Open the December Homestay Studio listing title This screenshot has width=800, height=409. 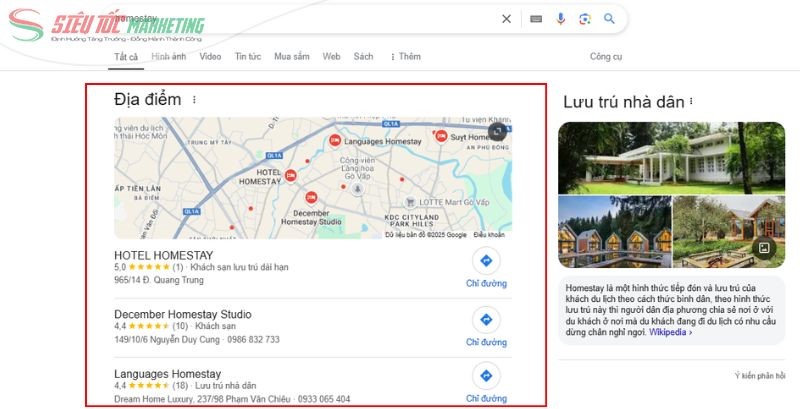[x=183, y=314]
